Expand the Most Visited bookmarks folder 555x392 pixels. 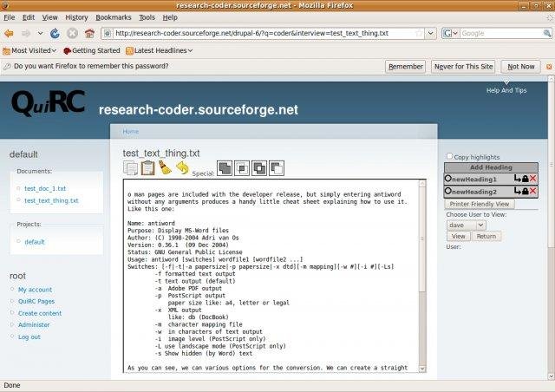(29, 50)
